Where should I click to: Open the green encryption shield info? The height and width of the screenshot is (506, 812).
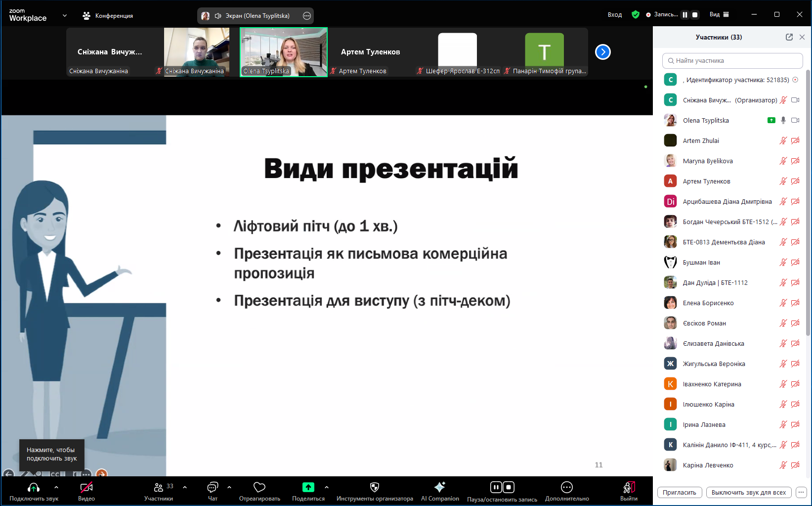tap(636, 15)
